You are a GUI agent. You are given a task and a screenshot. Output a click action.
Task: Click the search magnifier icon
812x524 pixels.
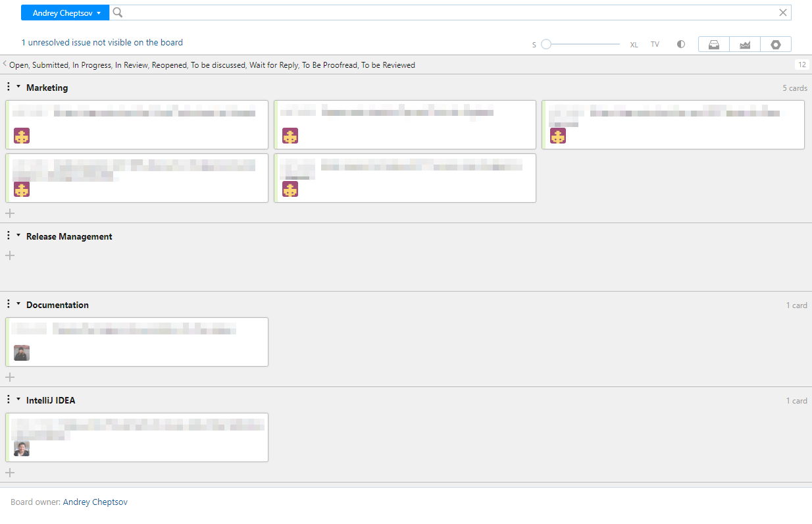coord(118,13)
